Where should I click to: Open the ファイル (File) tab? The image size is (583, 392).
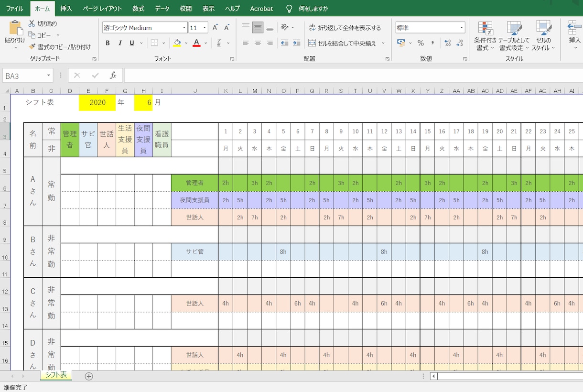point(14,9)
